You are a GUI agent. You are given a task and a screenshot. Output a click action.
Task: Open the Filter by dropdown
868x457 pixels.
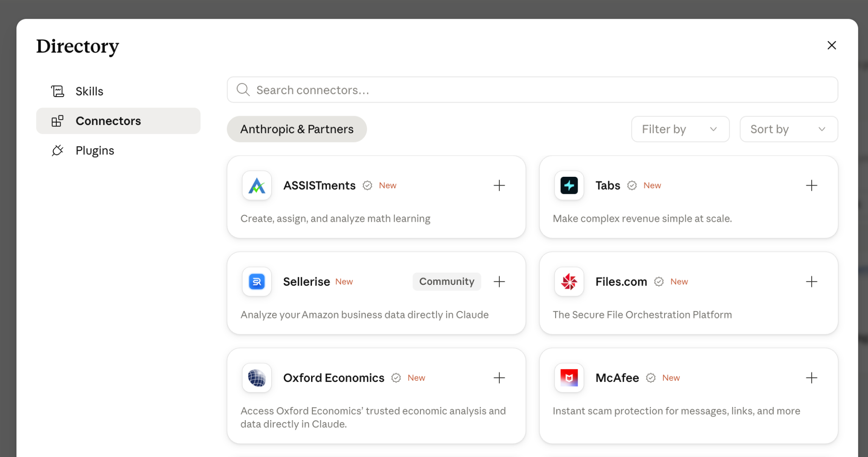(x=680, y=129)
